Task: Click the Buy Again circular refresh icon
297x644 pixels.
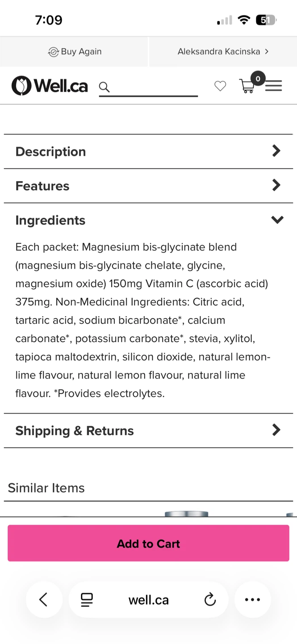Action: tap(53, 51)
